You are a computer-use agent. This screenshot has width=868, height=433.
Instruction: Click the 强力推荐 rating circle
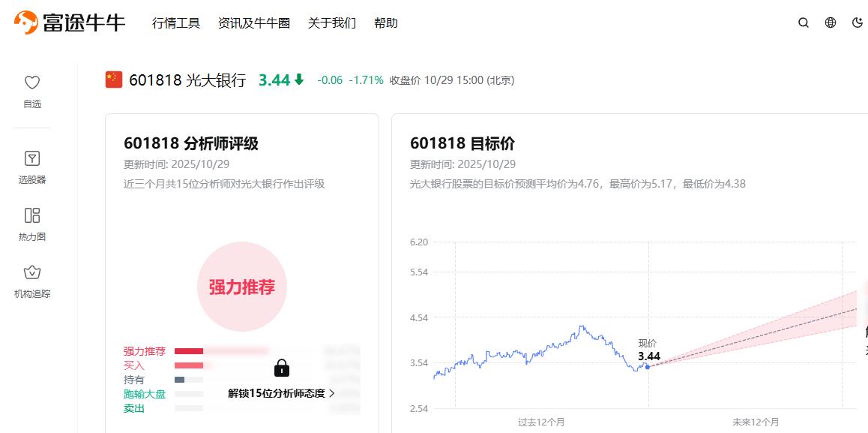(x=242, y=287)
